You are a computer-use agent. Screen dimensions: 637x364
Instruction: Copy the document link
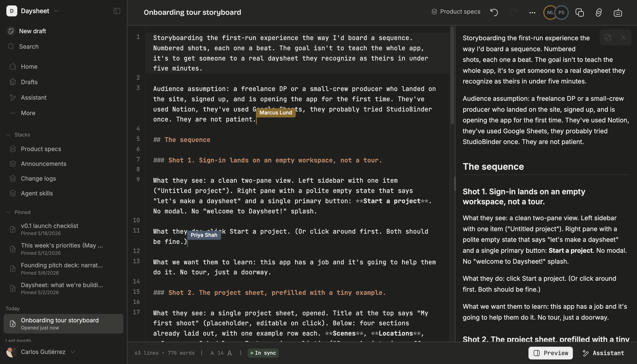pyautogui.click(x=599, y=13)
